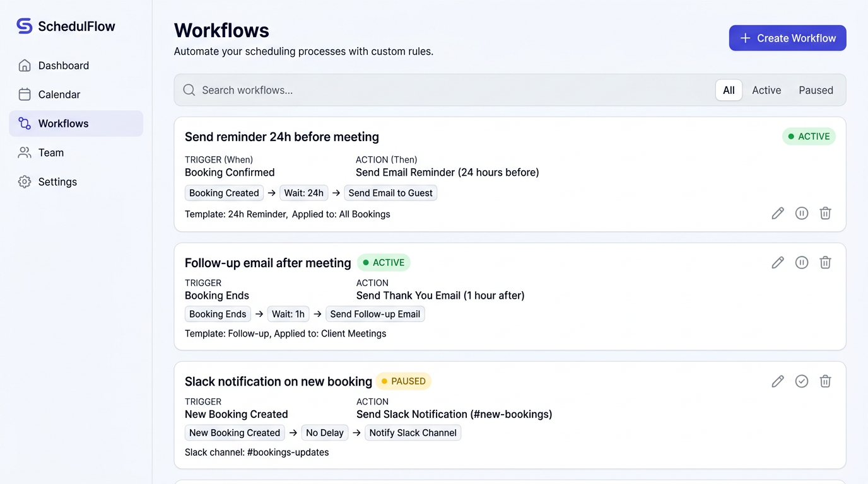Delete the Slack notification workflow
The width and height of the screenshot is (868, 484).
[x=825, y=381]
